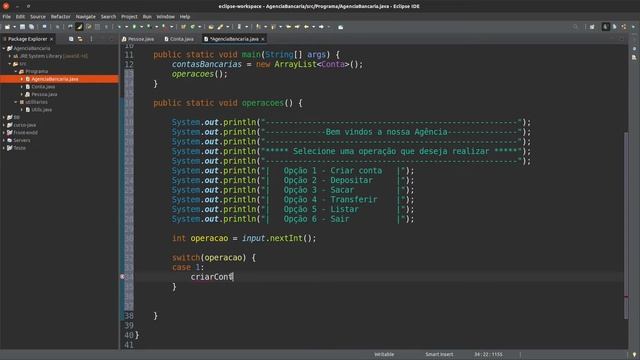Click the error marker beside criarCont line
Image resolution: width=640 pixels, height=360 pixels.
(x=122, y=277)
